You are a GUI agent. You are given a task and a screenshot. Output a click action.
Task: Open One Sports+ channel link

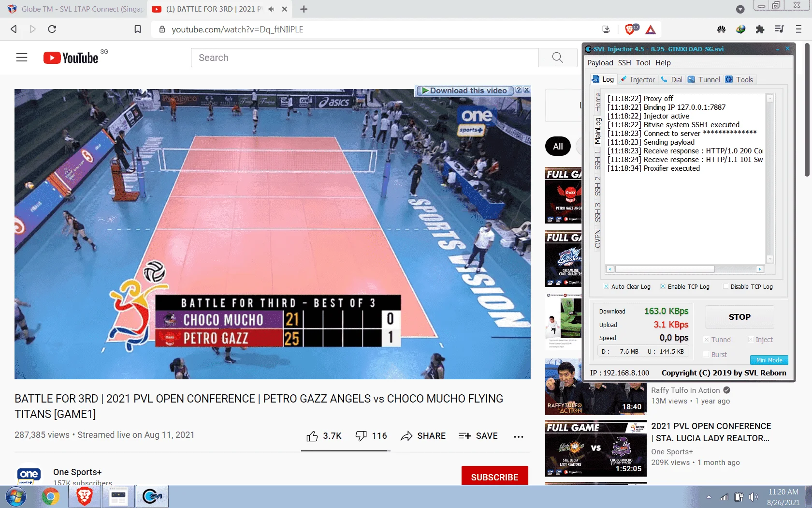(77, 472)
